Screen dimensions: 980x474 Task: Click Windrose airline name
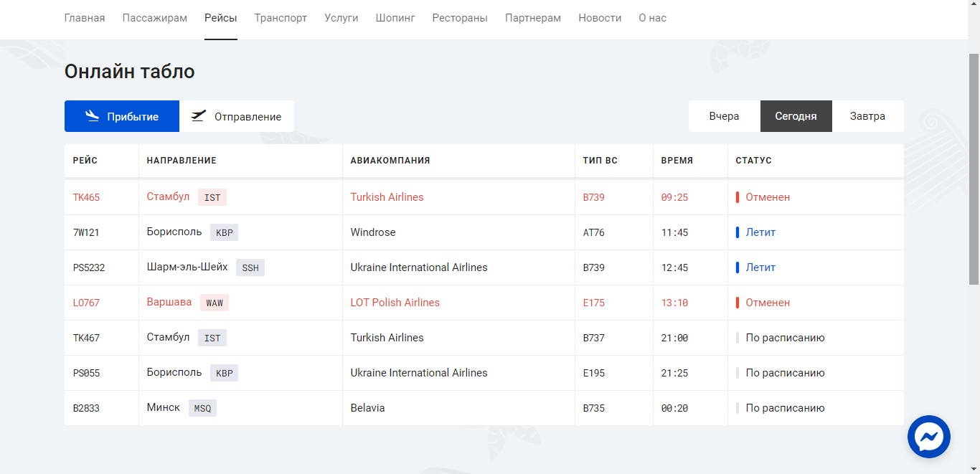click(x=373, y=232)
